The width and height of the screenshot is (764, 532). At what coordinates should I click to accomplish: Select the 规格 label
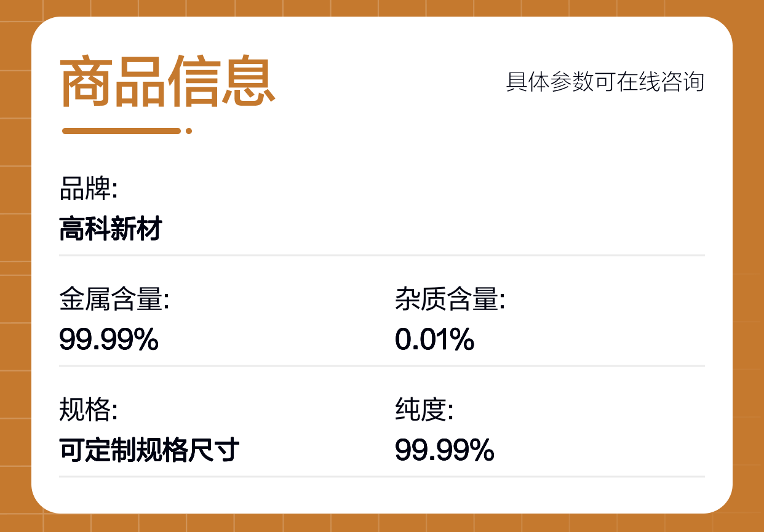click(89, 411)
